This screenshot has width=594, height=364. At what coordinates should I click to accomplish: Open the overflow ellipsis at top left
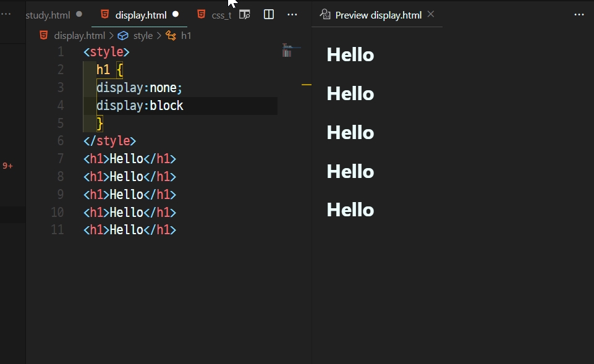6,14
